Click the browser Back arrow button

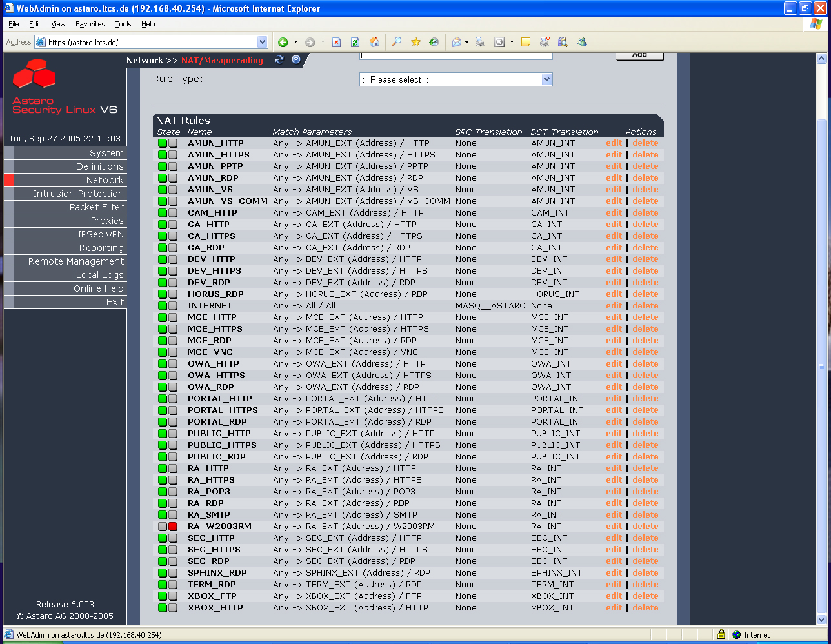click(283, 42)
